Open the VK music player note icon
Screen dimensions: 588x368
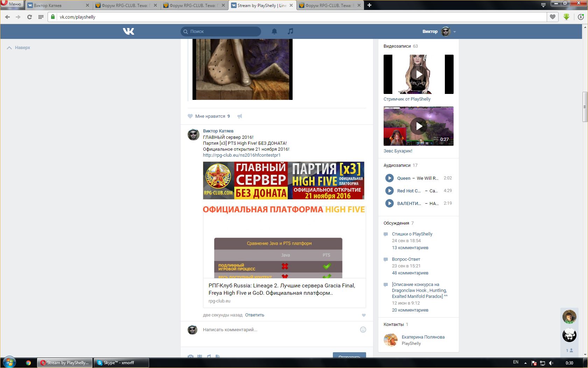[290, 31]
